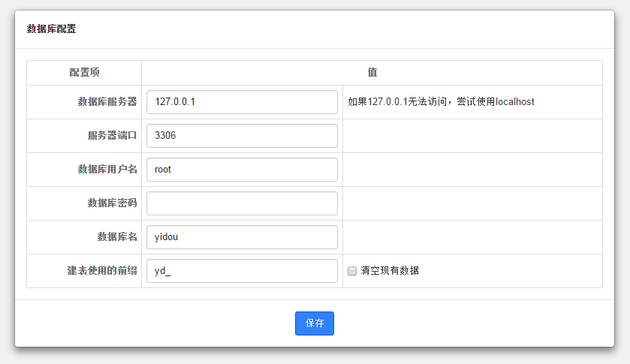
Task: Enable the 清空现有数据 checkbox
Action: [352, 271]
